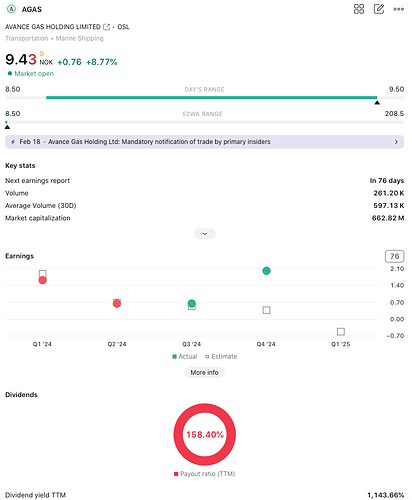Click the lightning bolt news icon
The image size is (412, 500).
[x=13, y=142]
